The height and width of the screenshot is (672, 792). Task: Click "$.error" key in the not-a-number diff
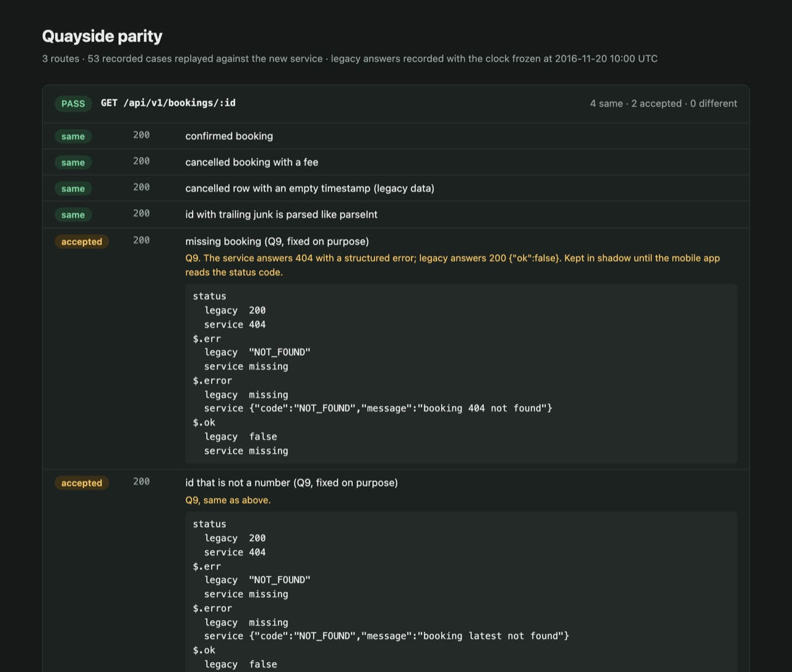pyautogui.click(x=212, y=608)
